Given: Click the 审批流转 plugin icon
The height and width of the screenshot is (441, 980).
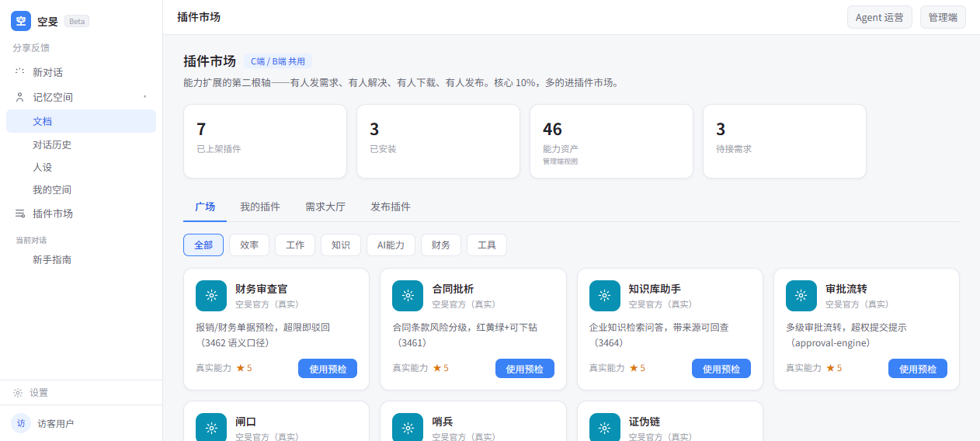Looking at the screenshot, I should (x=801, y=296).
